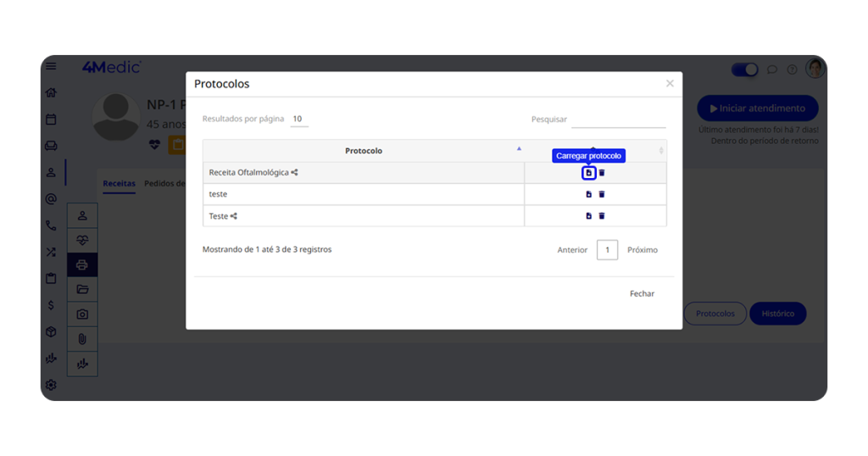Click the Pesquisar search field

[618, 120]
